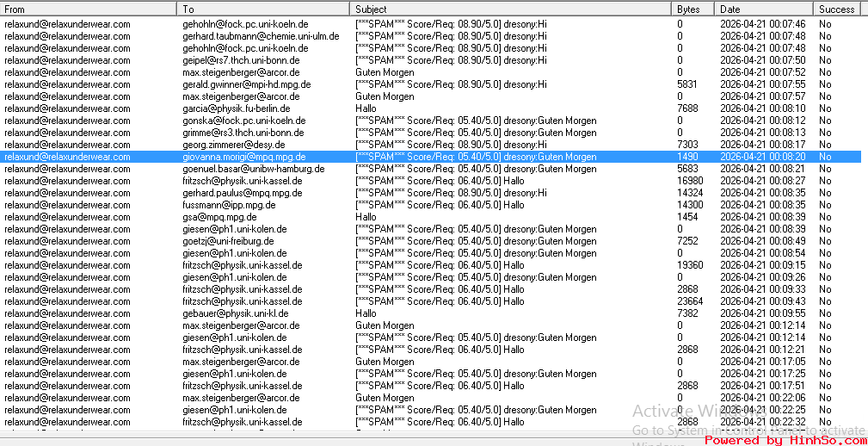Click the To column header
This screenshot has height=446, width=868.
262,9
